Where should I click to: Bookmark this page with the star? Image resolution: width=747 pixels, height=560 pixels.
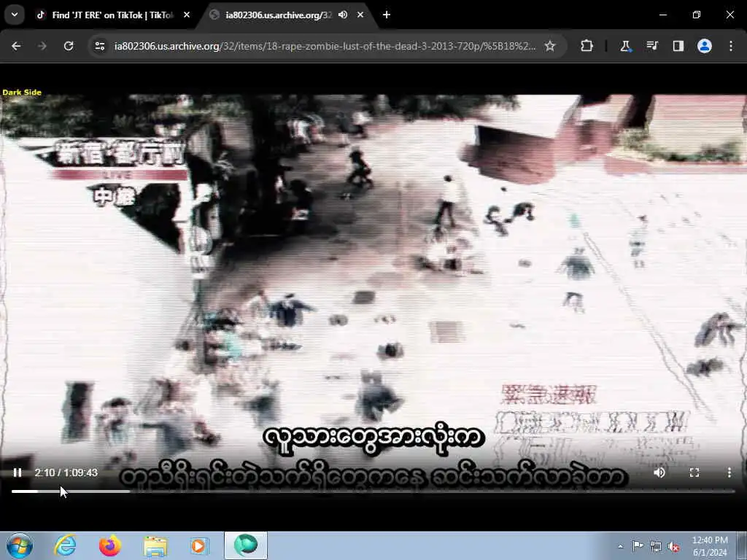coord(550,46)
